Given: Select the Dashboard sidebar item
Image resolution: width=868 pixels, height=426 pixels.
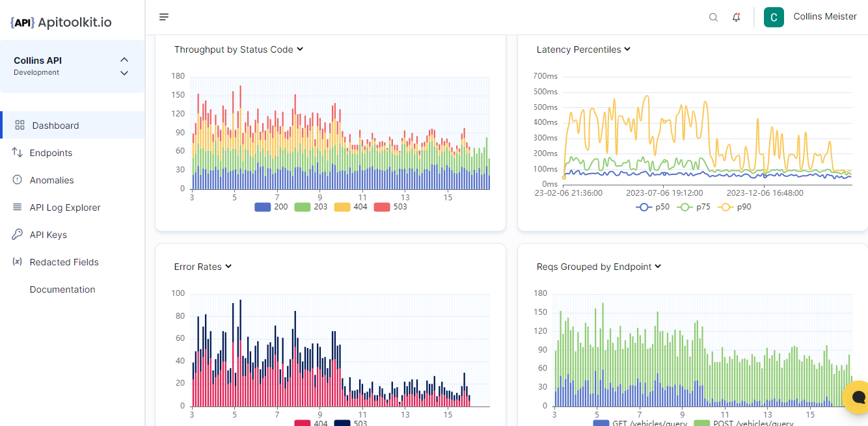Looking at the screenshot, I should 55,125.
